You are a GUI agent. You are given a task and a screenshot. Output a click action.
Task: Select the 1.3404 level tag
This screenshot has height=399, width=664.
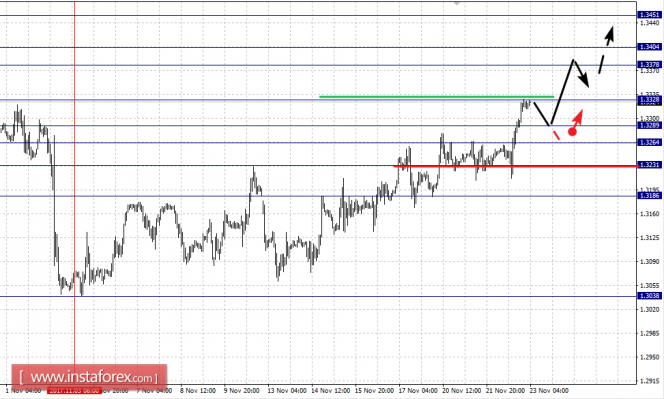649,47
